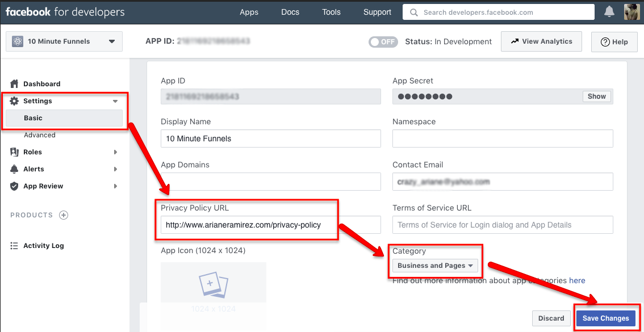The width and height of the screenshot is (644, 332).
Task: Expand the App Review section arrow
Action: tap(115, 186)
